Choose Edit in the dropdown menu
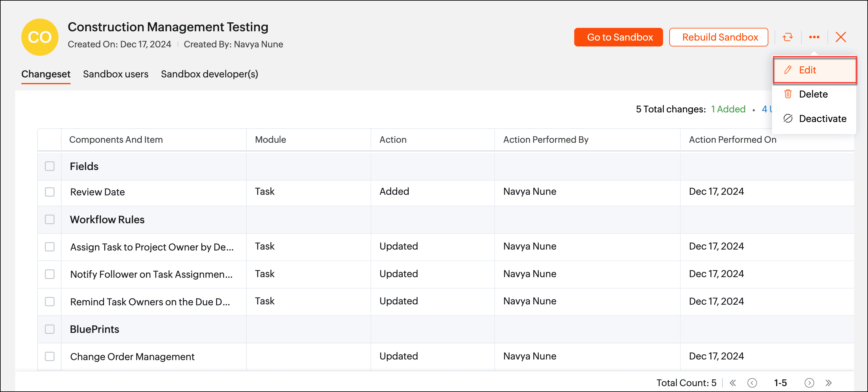The height and width of the screenshot is (392, 868). tap(807, 70)
